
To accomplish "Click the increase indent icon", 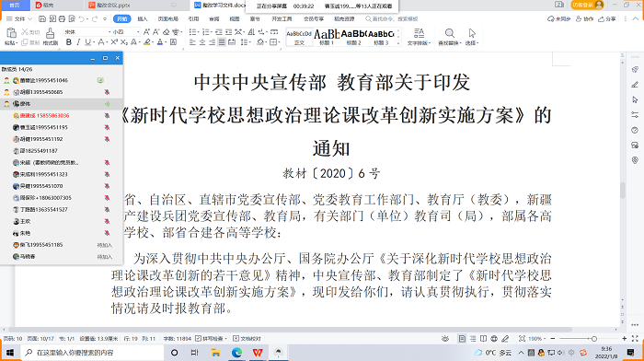I will coord(229,31).
